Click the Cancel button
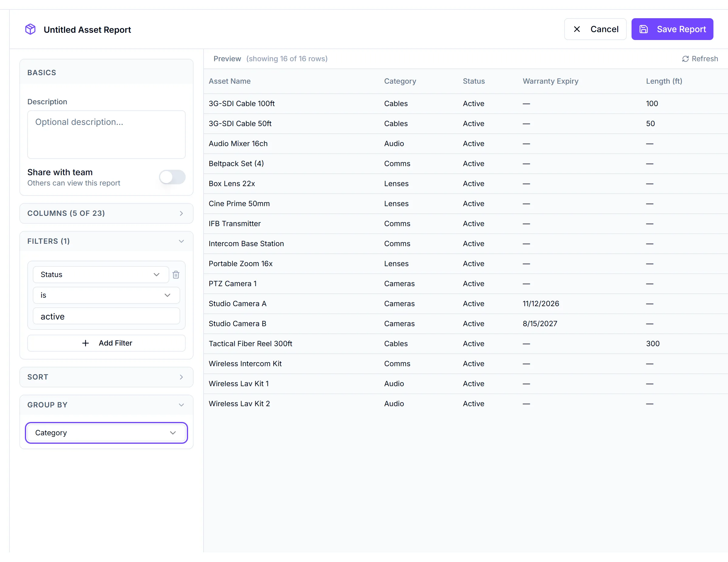Image resolution: width=728 pixels, height=562 pixels. click(x=595, y=29)
